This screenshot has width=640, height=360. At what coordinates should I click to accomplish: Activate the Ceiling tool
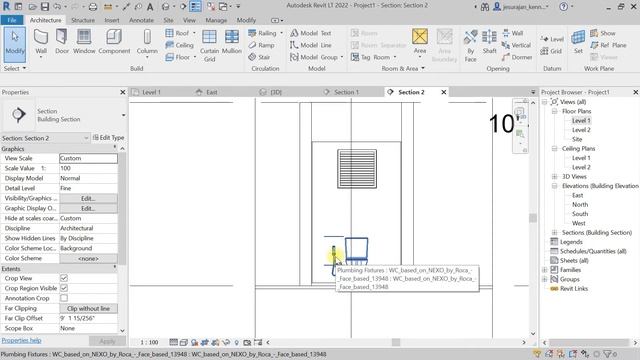pos(180,45)
